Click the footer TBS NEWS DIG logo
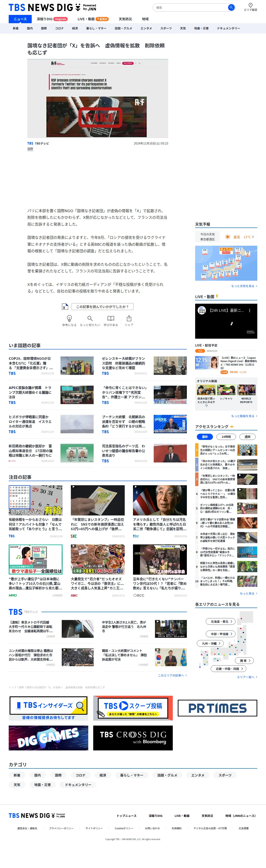 [37, 815]
